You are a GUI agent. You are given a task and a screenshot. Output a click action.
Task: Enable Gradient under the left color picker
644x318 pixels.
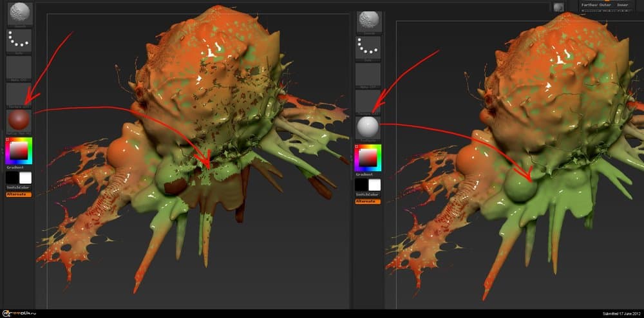[x=15, y=167]
